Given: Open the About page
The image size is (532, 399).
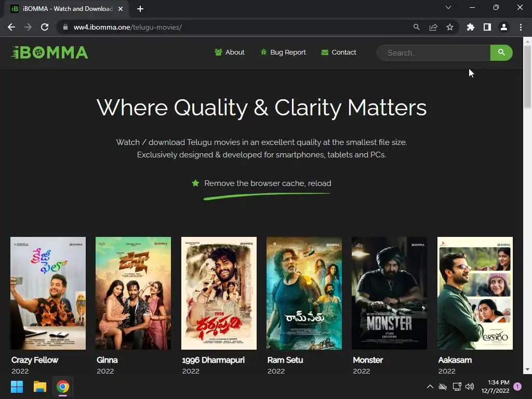Looking at the screenshot, I should pos(229,52).
